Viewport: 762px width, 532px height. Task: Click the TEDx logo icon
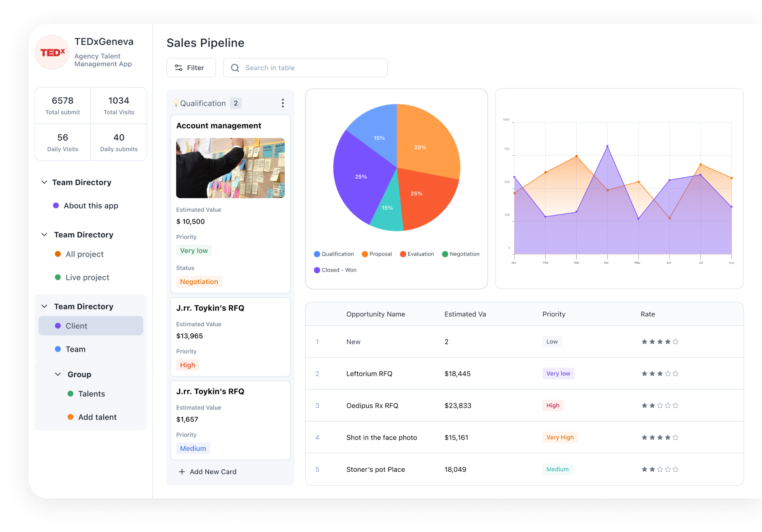tap(52, 52)
